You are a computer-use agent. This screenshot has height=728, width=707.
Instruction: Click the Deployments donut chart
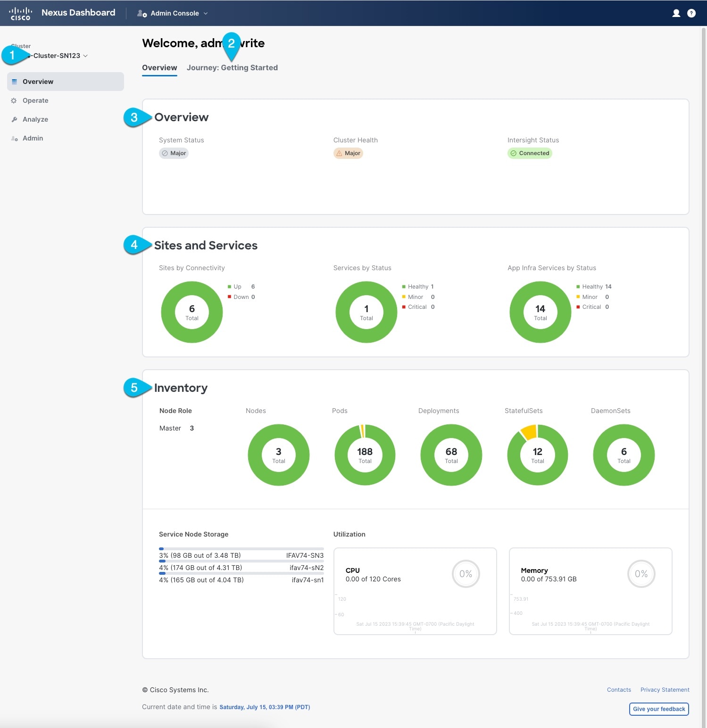[x=451, y=455]
